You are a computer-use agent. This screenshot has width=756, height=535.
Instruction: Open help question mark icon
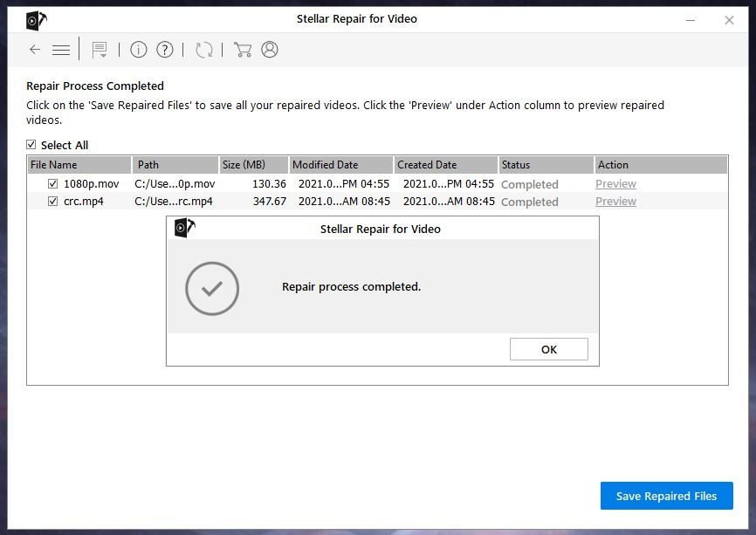click(x=164, y=50)
